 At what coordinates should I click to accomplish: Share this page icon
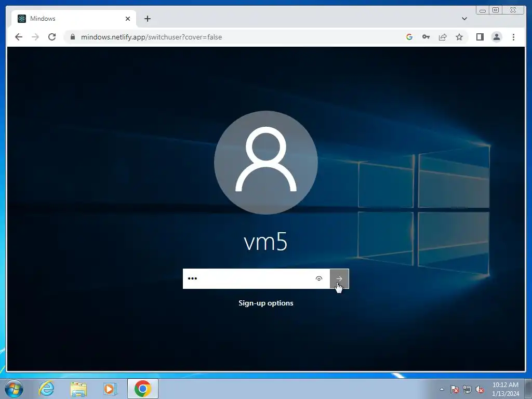click(443, 37)
